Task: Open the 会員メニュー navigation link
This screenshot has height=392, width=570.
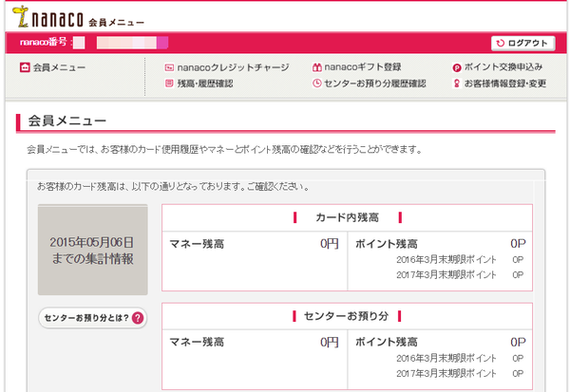Action: [x=52, y=67]
